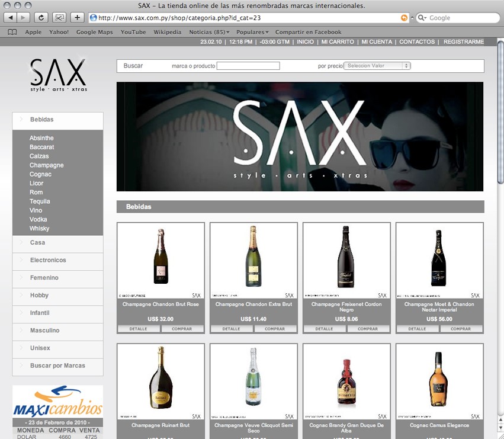The width and height of the screenshot is (504, 439).
Task: Open Champagne Ruinart Brut bottle thumbnail
Action: click(x=160, y=381)
